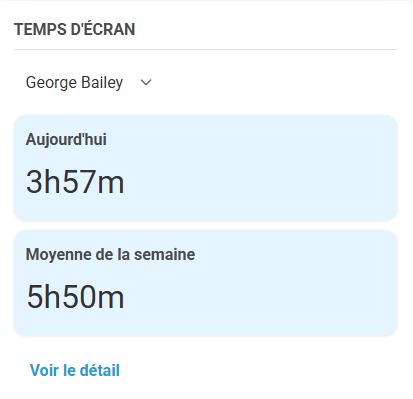The image size is (413, 399).
Task: Click empty area right of 3h57m
Action: pos(260,182)
